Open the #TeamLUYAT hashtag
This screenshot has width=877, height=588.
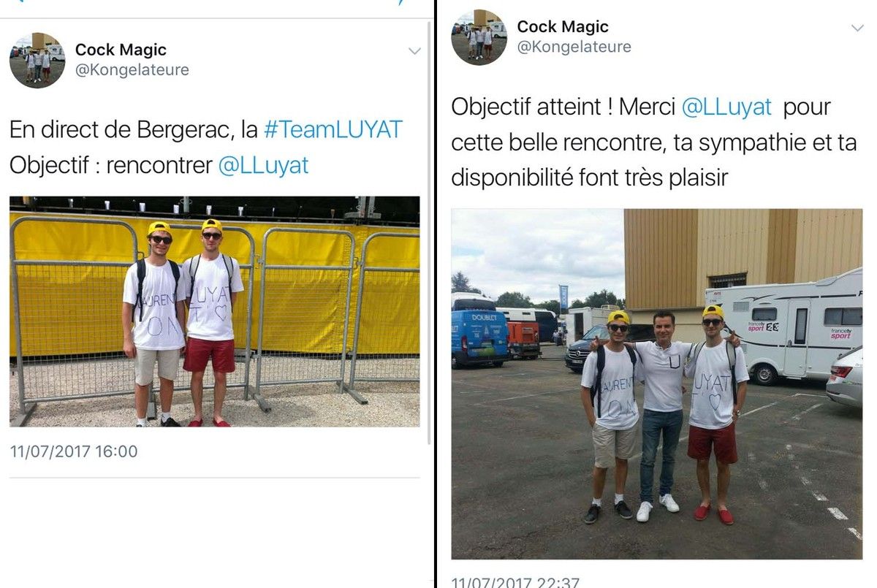(333, 130)
